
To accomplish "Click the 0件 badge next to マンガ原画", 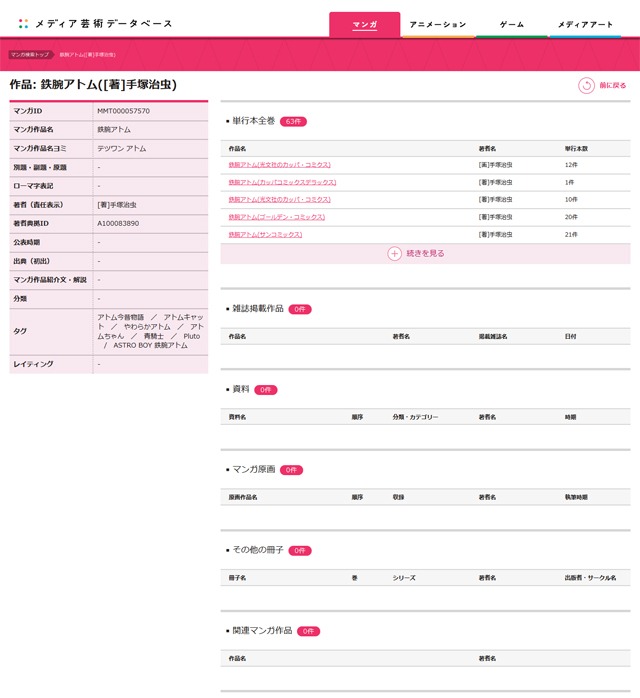I will 291,469.
